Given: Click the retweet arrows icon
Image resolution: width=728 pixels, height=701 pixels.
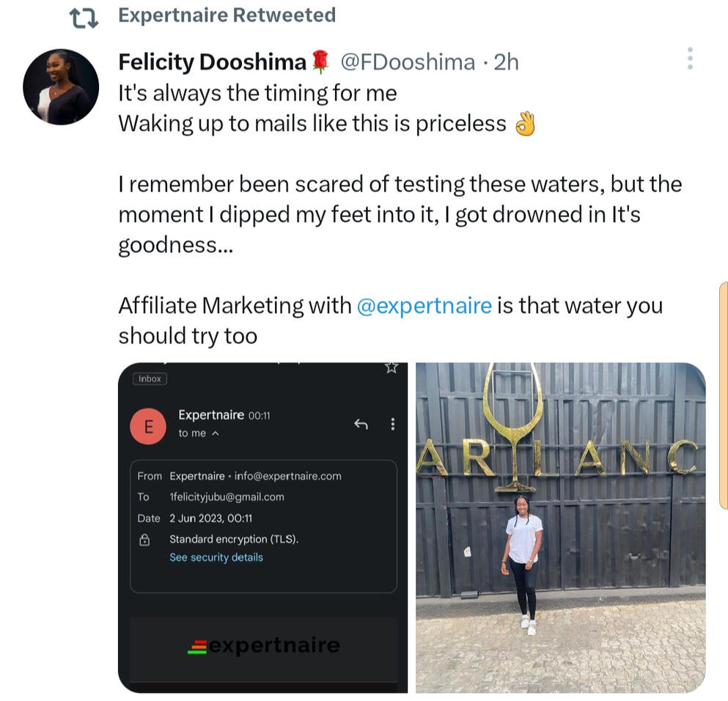Looking at the screenshot, I should [x=84, y=18].
